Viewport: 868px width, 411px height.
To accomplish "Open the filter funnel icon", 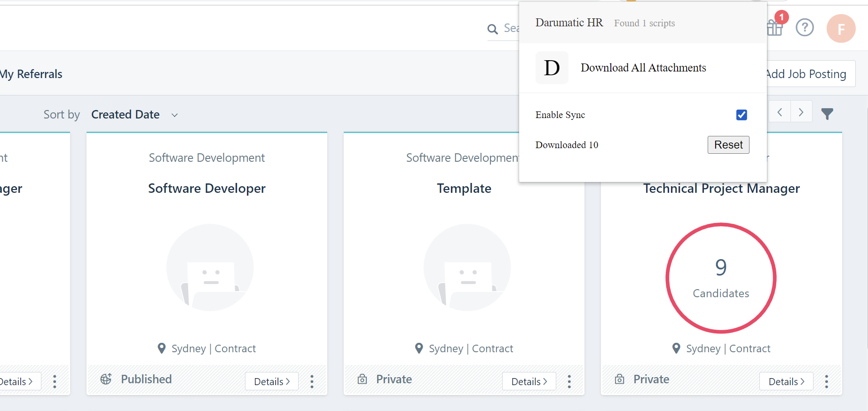I will click(x=827, y=113).
